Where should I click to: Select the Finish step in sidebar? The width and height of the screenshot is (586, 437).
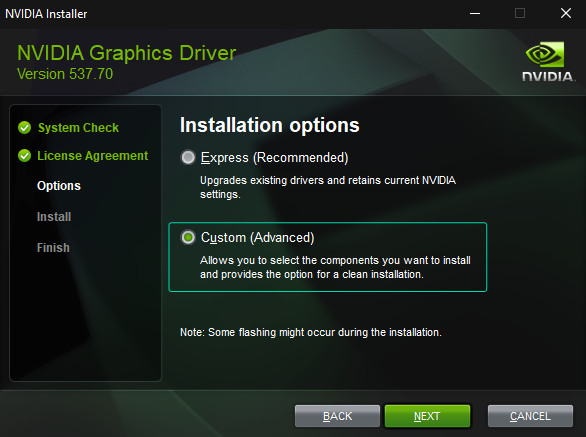coord(53,247)
